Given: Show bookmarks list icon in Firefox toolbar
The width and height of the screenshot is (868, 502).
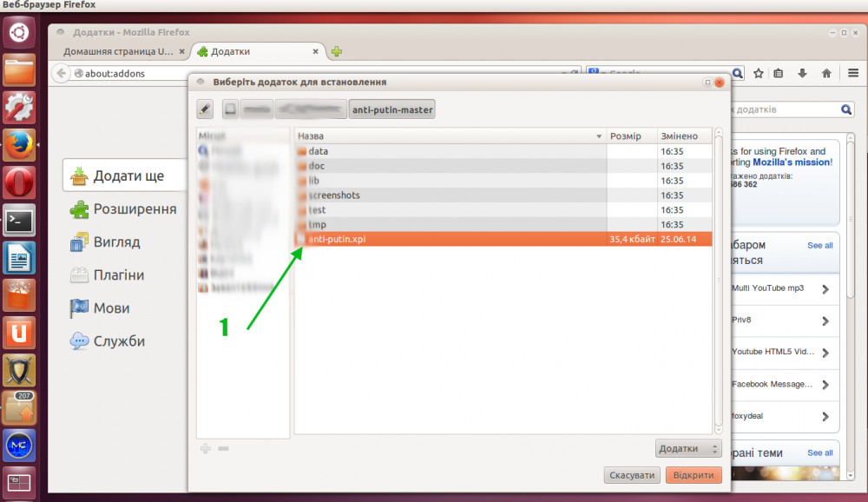Looking at the screenshot, I should coord(779,73).
